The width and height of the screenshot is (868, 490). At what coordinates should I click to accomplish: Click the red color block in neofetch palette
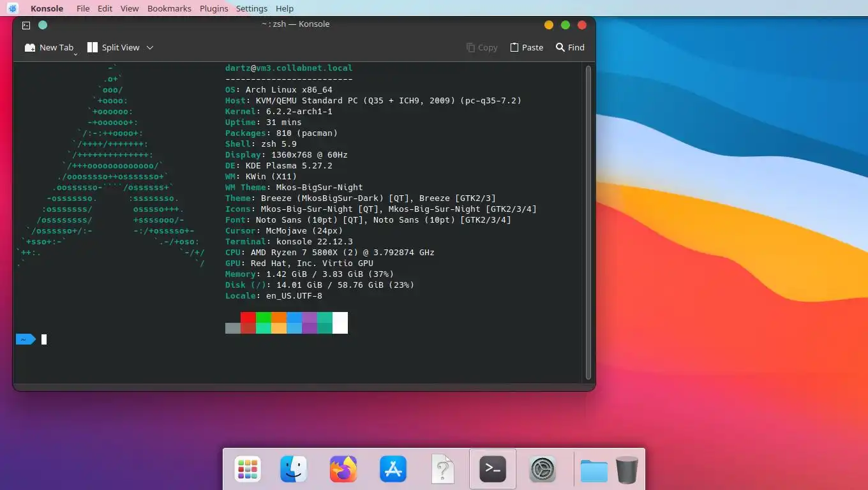click(248, 317)
